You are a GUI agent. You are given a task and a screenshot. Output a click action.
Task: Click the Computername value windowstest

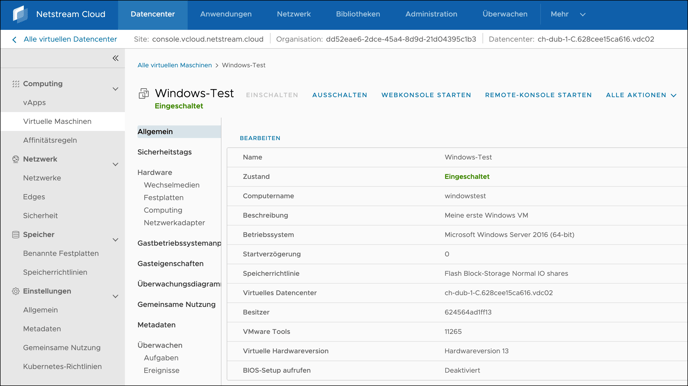(465, 196)
